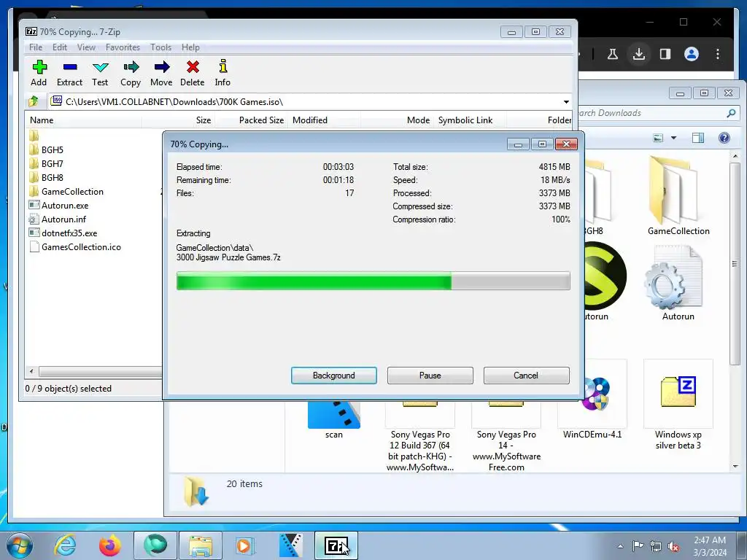Toggle Chrome side panel icon
The height and width of the screenshot is (560, 747).
pyautogui.click(x=665, y=54)
